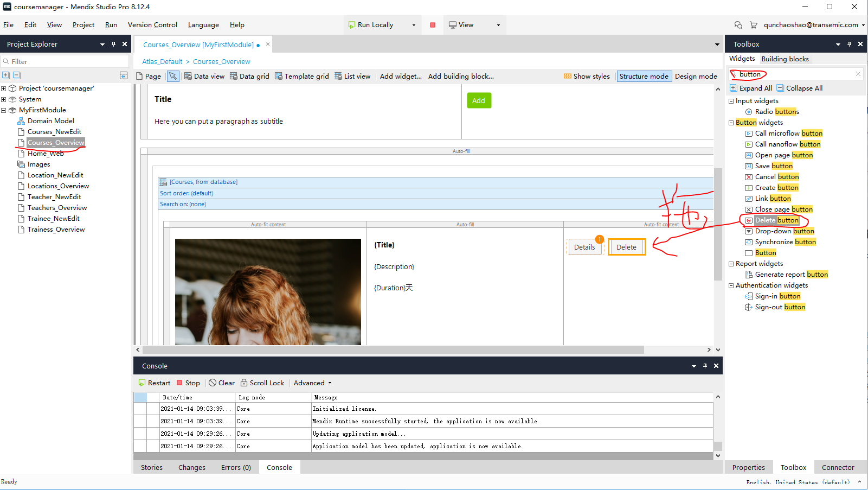Collapse Input widgets group in Toolbox
The height and width of the screenshot is (490, 868).
731,101
